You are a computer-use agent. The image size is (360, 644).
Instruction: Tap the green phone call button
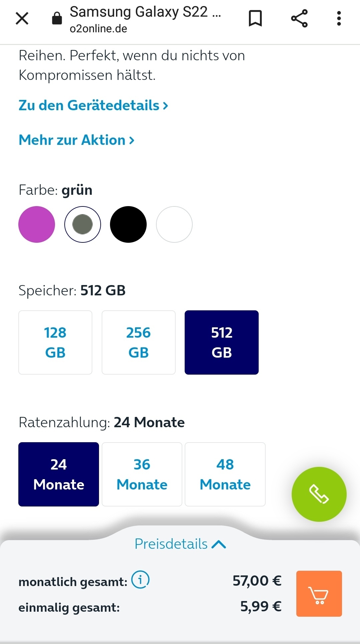click(319, 494)
